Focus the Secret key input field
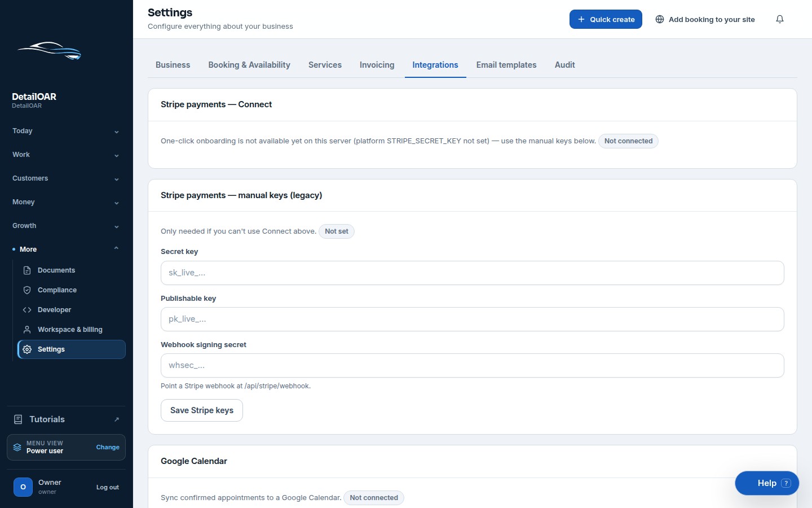This screenshot has width=812, height=508. point(473,273)
